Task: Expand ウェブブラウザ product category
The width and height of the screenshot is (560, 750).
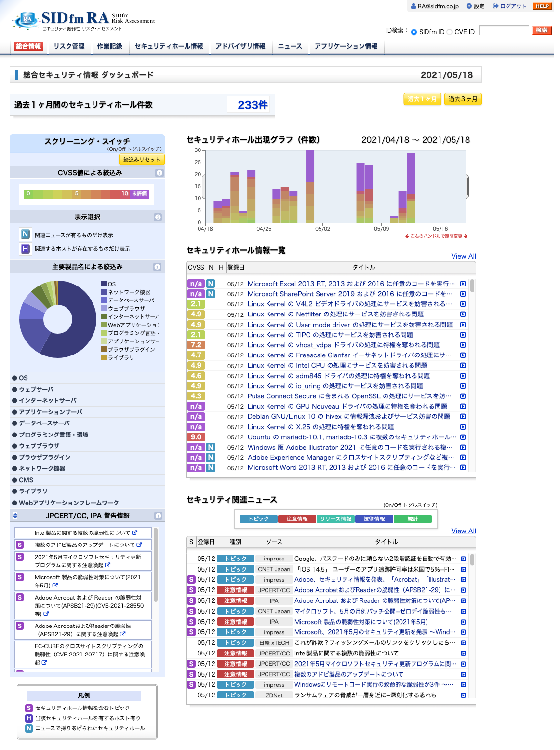Action: (x=87, y=446)
